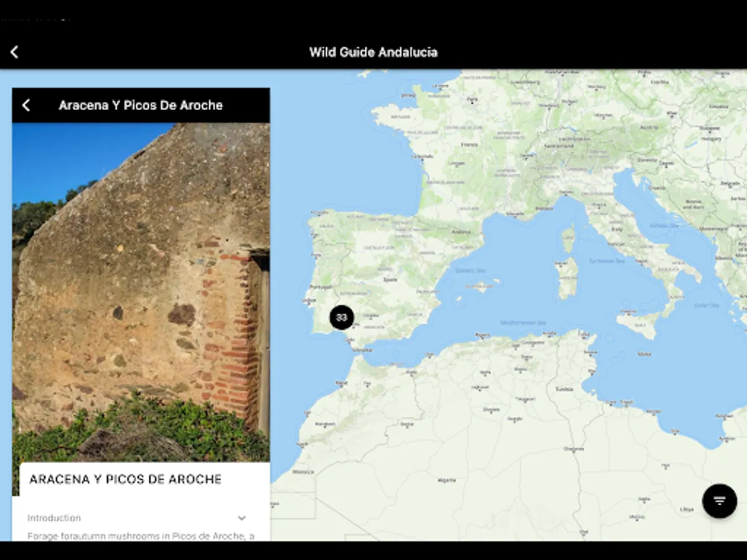
Task: Tap the stone wall photo
Action: [x=141, y=292]
